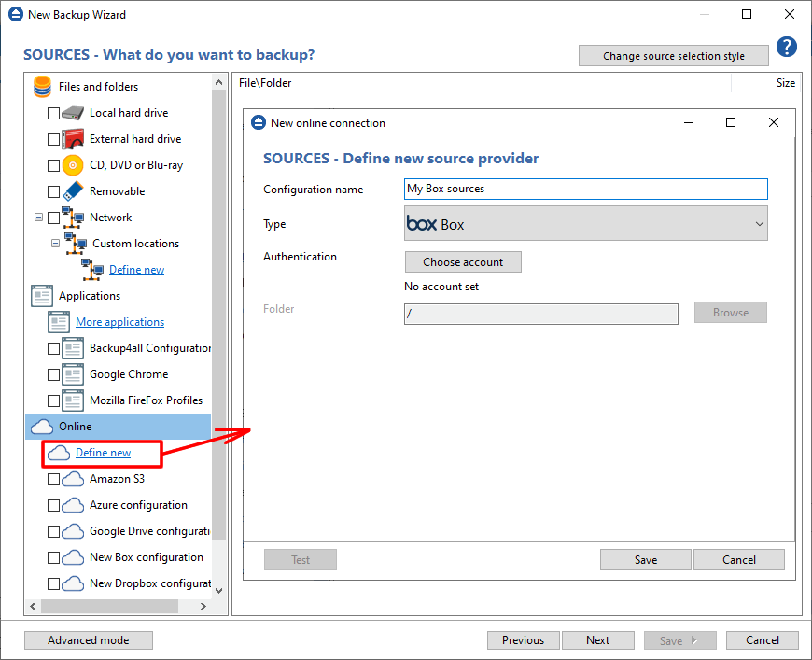Image resolution: width=812 pixels, height=660 pixels.
Task: Select the Online tree category
Action: click(x=119, y=427)
